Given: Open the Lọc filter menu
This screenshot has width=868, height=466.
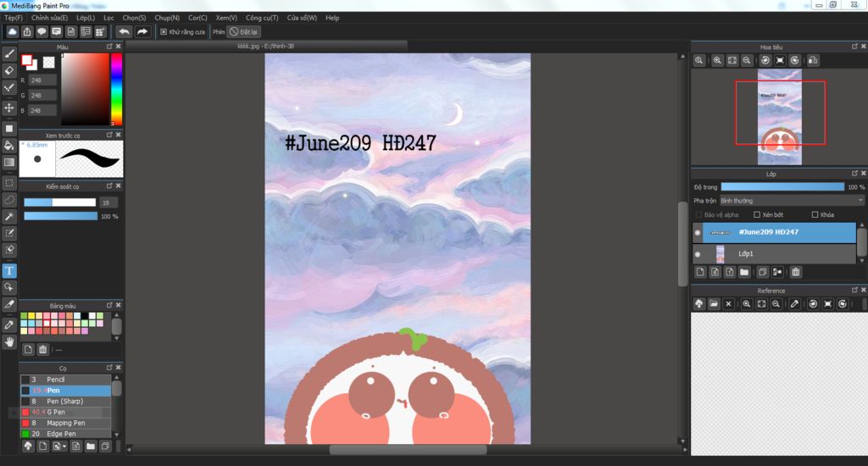Looking at the screenshot, I should (108, 18).
